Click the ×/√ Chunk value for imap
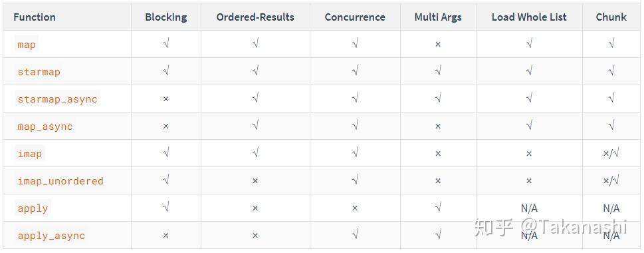The width and height of the screenshot is (644, 253). pos(611,153)
